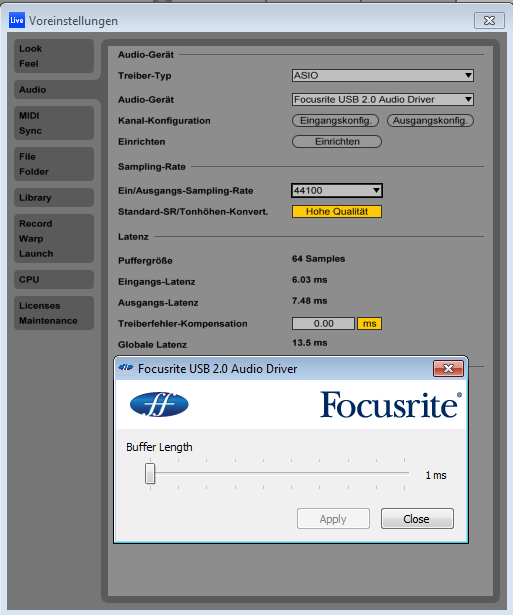Click the Buffer Length slider handle
The width and height of the screenshot is (513, 615).
(150, 474)
